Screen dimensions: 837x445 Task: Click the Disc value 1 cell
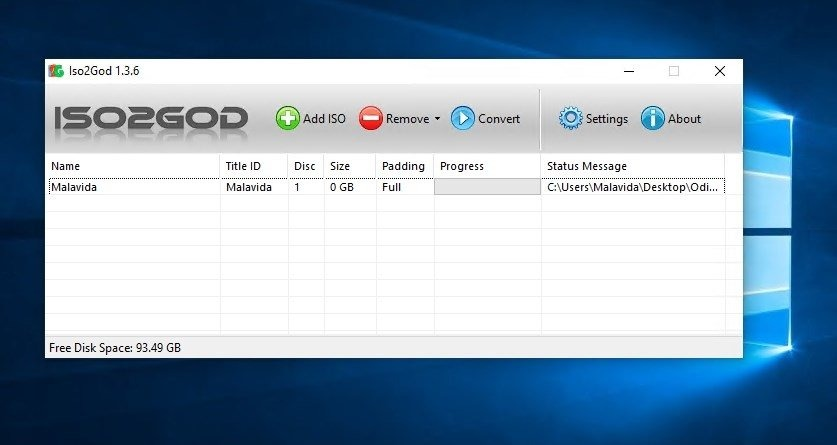(297, 187)
